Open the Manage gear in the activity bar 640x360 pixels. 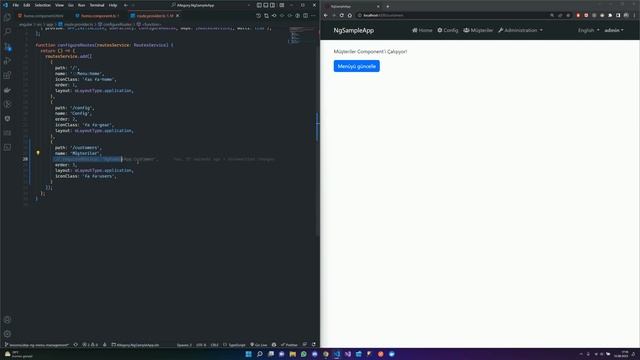click(7, 334)
